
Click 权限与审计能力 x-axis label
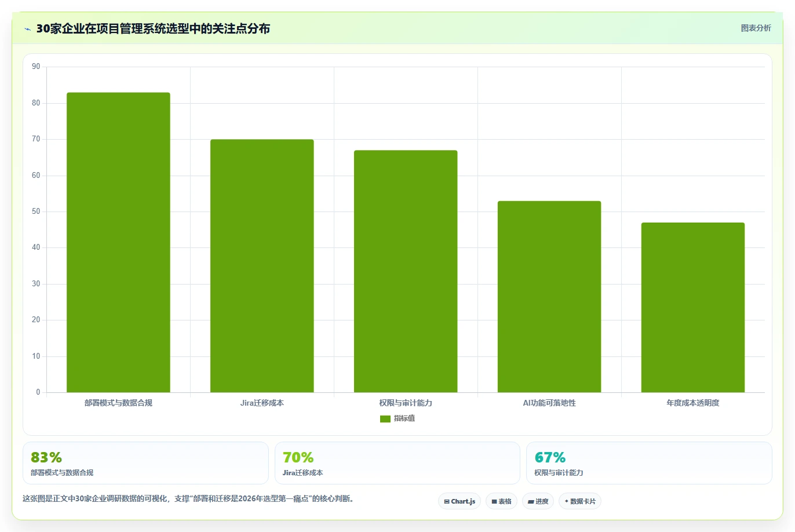[x=406, y=403]
